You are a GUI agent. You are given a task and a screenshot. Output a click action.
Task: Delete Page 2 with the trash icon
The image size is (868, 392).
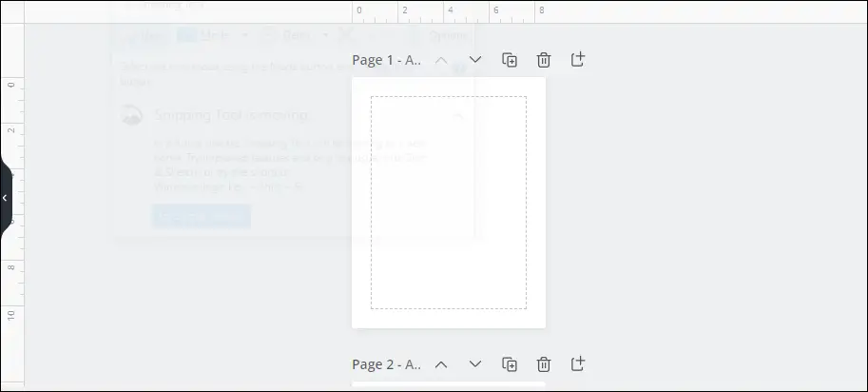544,364
